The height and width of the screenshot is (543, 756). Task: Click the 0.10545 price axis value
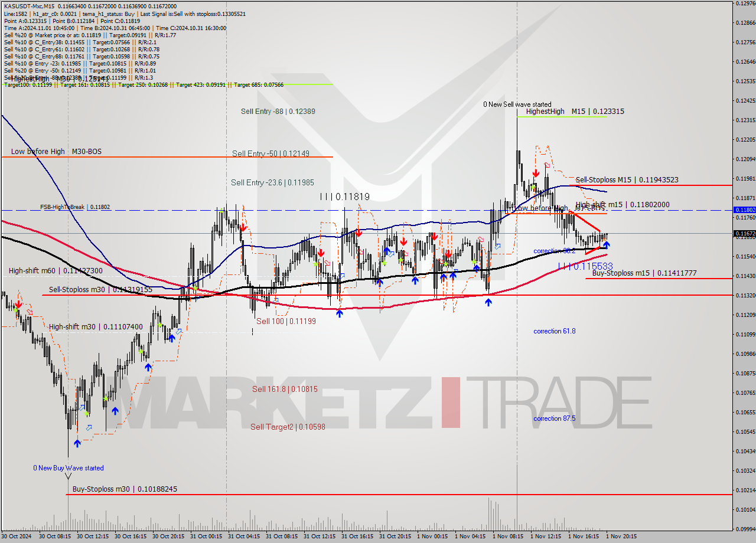(x=745, y=431)
